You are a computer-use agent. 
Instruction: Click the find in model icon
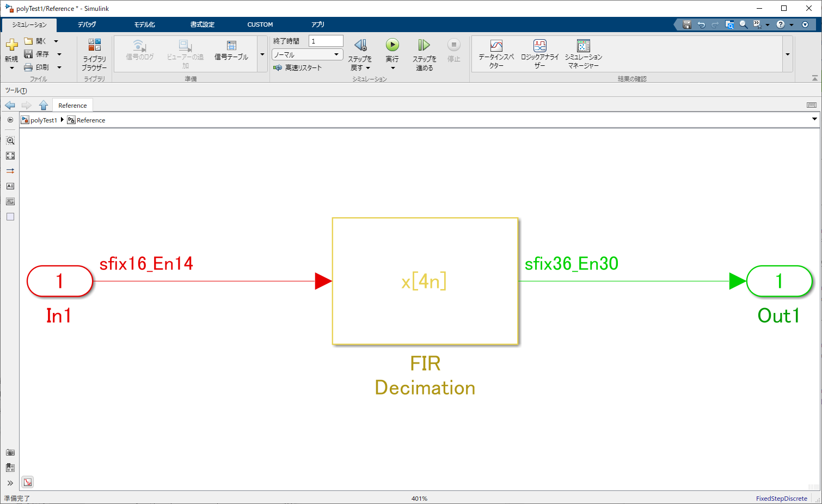pos(729,24)
